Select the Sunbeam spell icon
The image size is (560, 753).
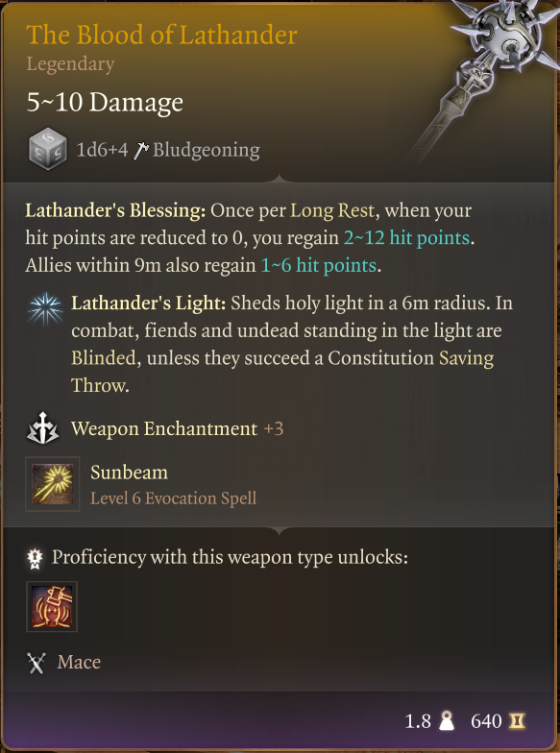point(52,484)
